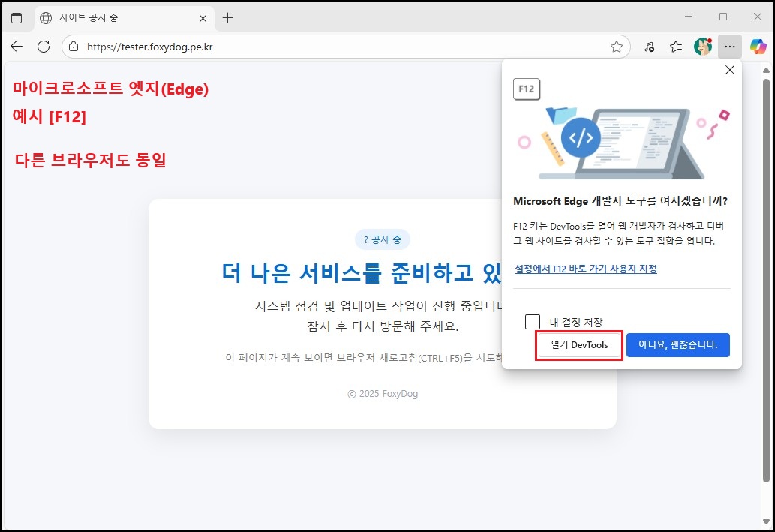Open a new tab with plus
Viewport: 775px width, 532px height.
click(227, 18)
